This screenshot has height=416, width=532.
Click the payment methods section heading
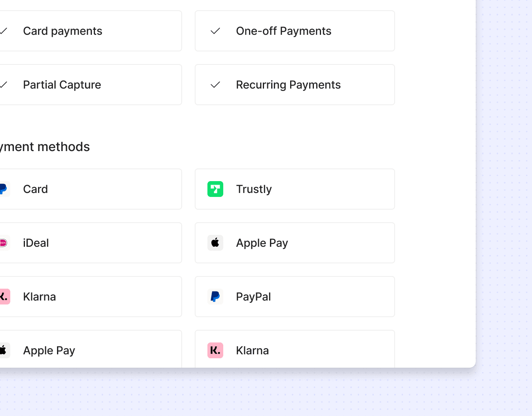[45, 147]
